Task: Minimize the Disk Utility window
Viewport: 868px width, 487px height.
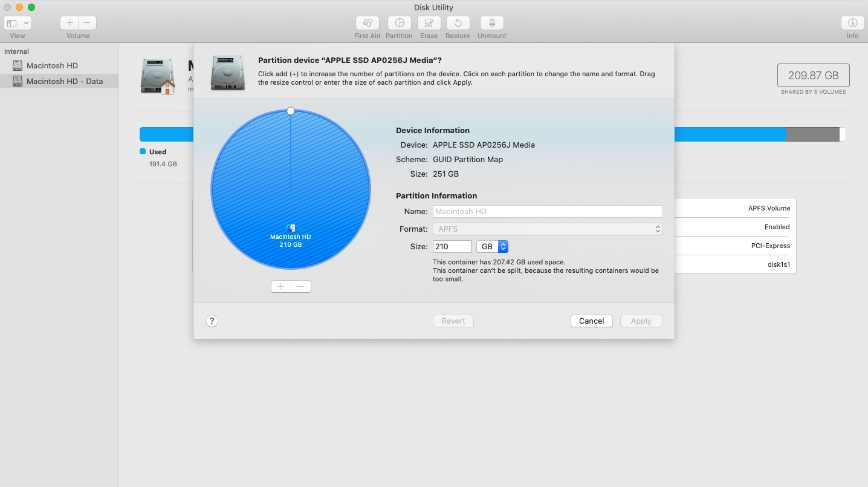Action: point(19,7)
